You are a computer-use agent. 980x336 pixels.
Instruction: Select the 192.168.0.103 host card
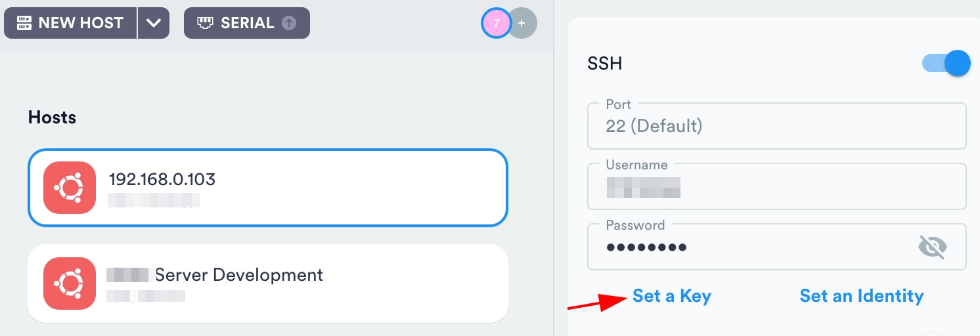click(296, 187)
